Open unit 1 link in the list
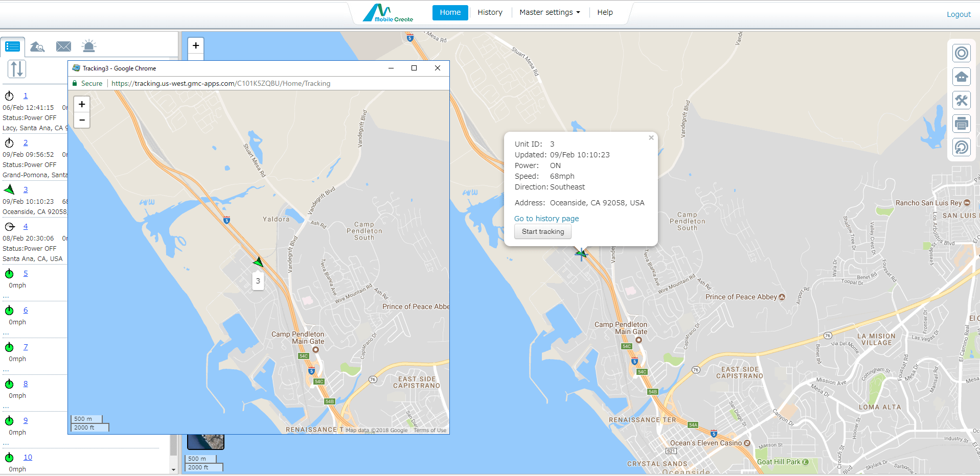980x476 pixels. coord(26,96)
